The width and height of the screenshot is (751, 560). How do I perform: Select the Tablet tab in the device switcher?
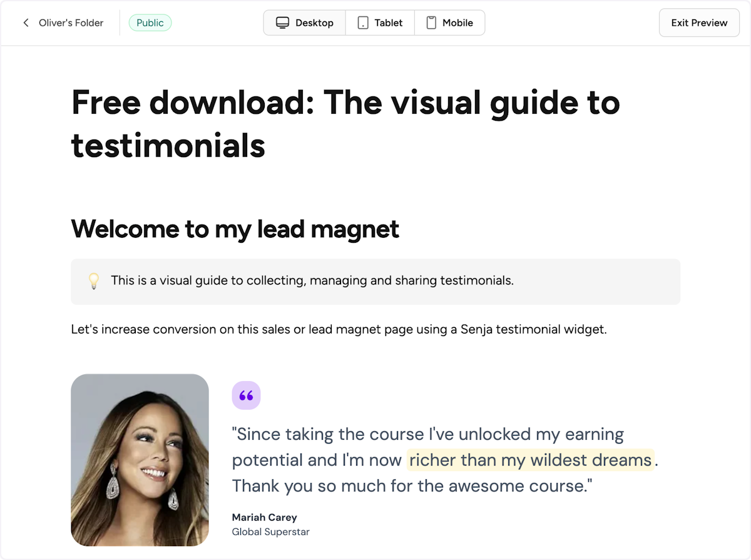pos(380,23)
